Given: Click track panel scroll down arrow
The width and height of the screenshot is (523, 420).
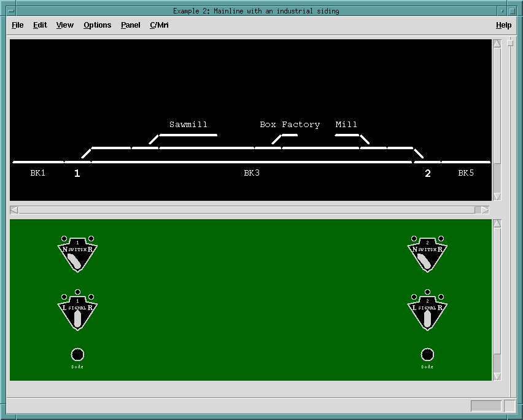Looking at the screenshot, I should pyautogui.click(x=497, y=196).
